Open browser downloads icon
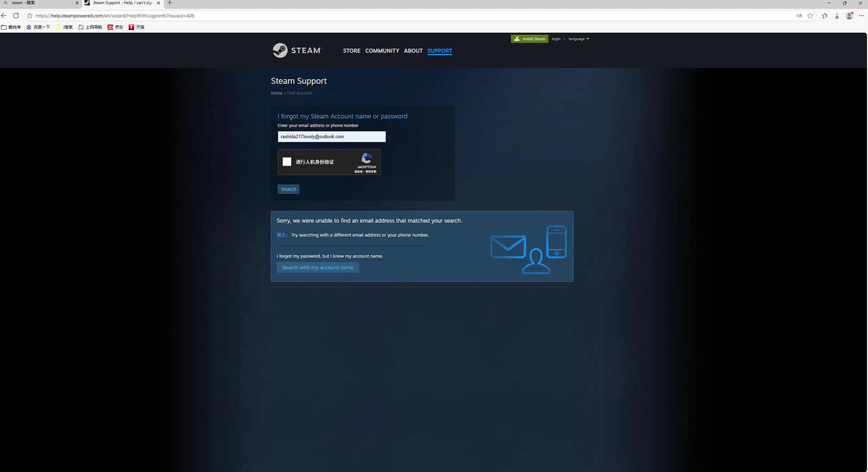The image size is (868, 472). [x=837, y=16]
